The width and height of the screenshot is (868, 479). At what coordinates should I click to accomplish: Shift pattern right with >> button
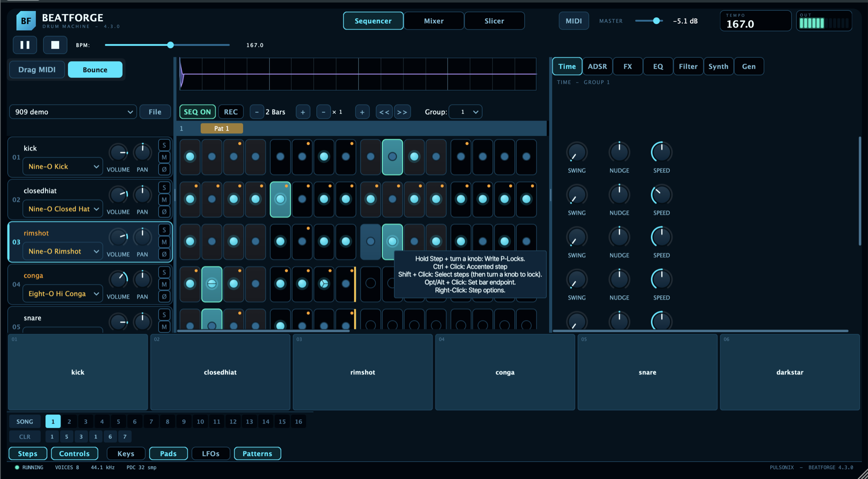pyautogui.click(x=402, y=112)
